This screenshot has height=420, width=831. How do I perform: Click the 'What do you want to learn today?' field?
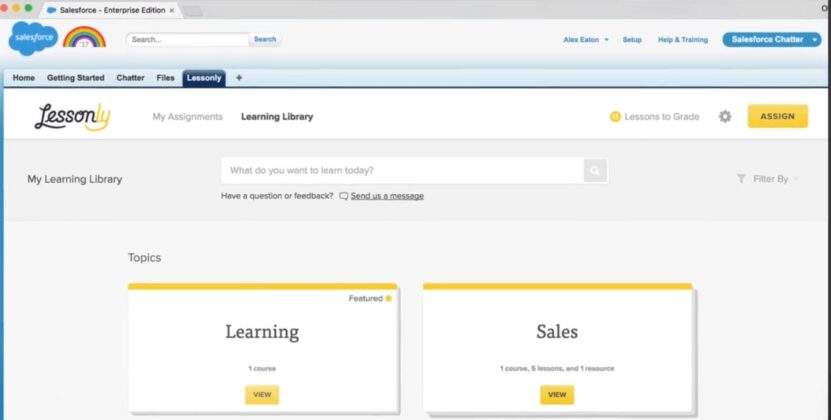402,171
